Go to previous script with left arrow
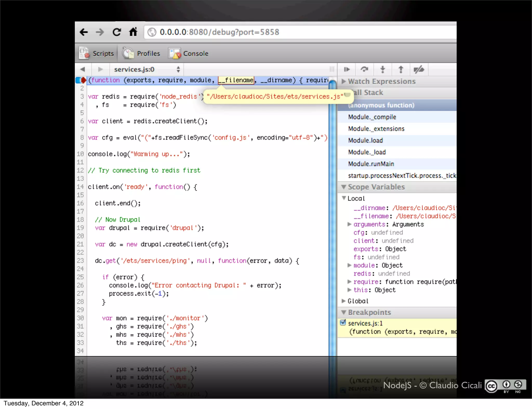The height and width of the screenshot is (409, 532). 83,69
